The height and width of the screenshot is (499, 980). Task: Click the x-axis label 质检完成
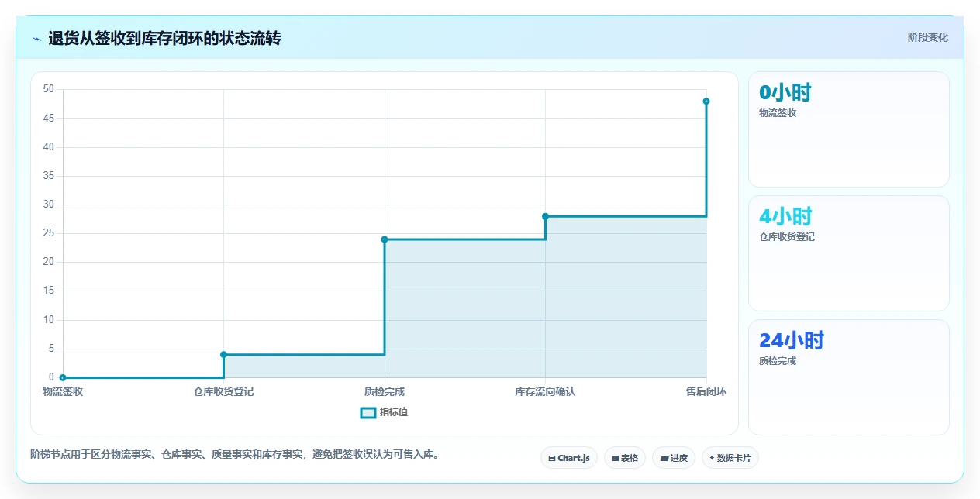[385, 392]
